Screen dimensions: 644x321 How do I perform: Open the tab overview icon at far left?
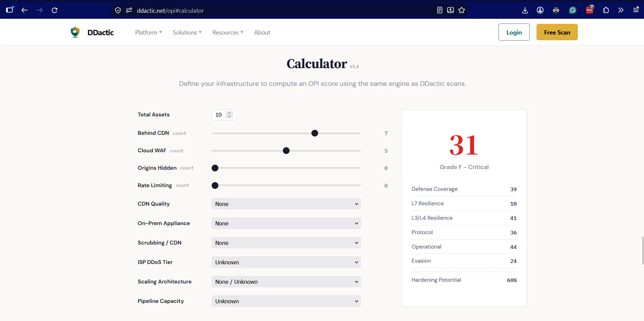tap(10, 10)
